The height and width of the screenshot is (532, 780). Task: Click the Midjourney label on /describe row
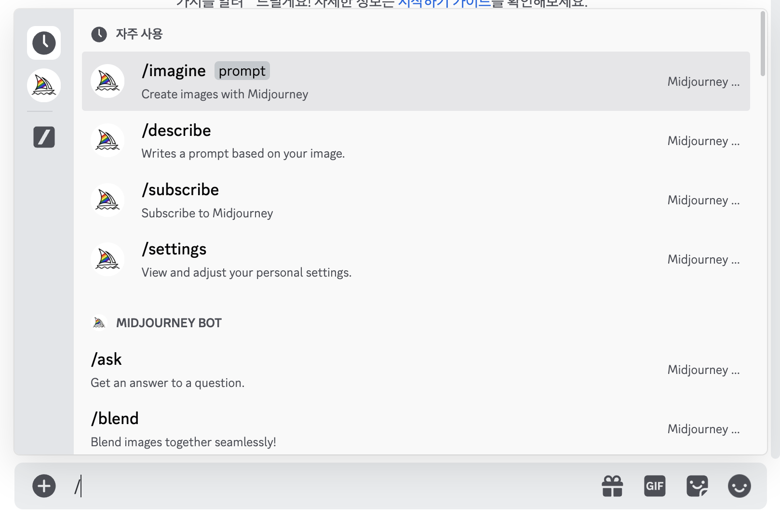(x=703, y=141)
